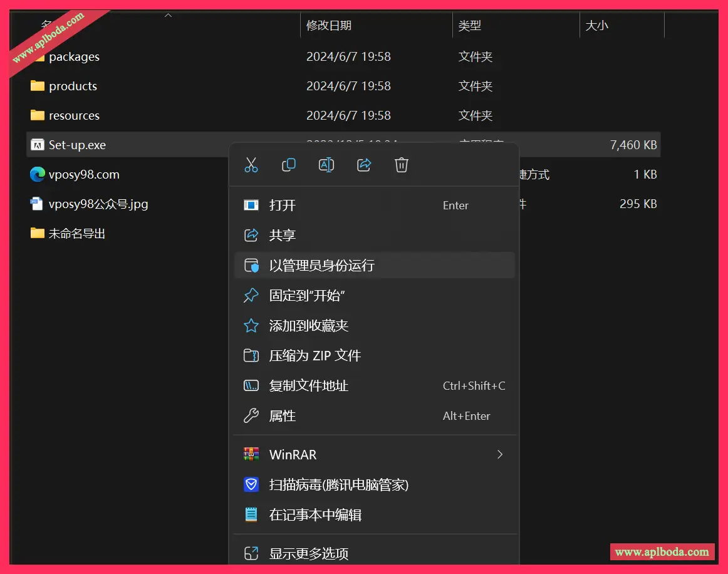Click the Cut scissors icon
This screenshot has width=728, height=574.
click(251, 165)
